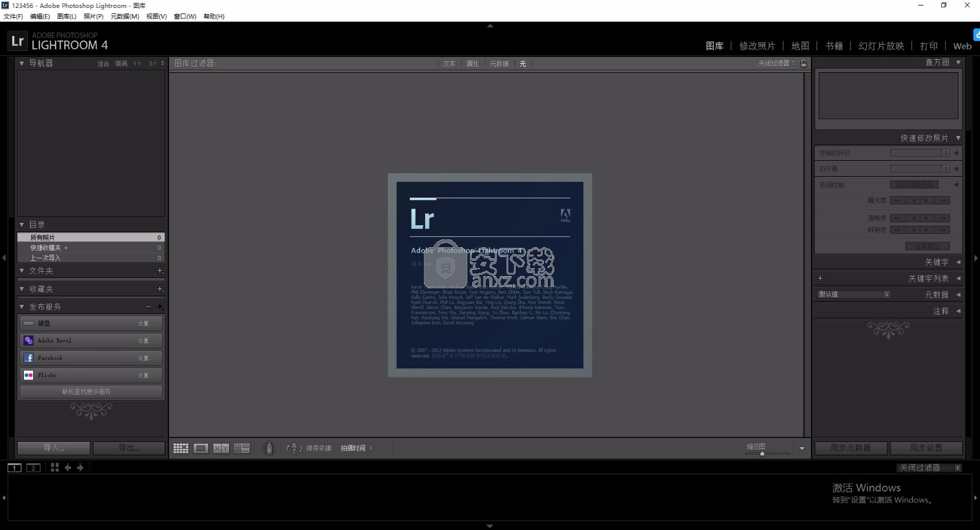Click the Sync Settings button
Image resolution: width=980 pixels, height=530 pixels.
tap(926, 448)
